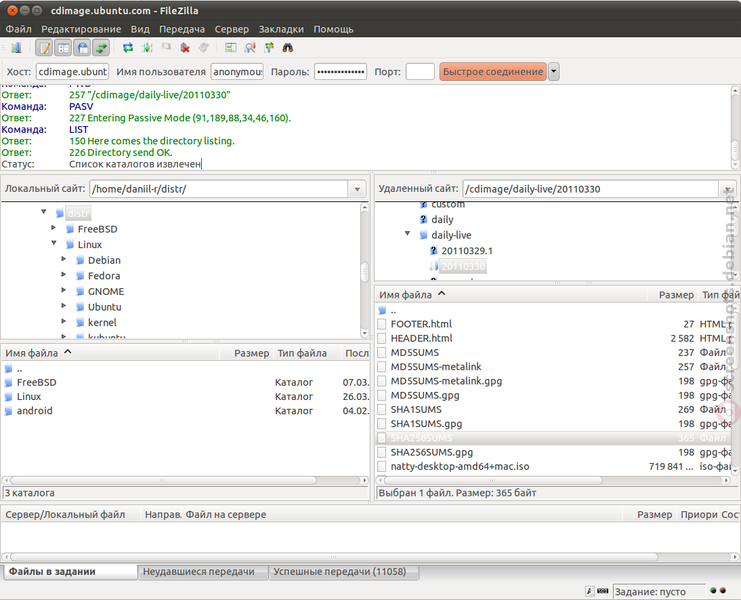
Task: Toggle the message log display
Action: pos(44,48)
